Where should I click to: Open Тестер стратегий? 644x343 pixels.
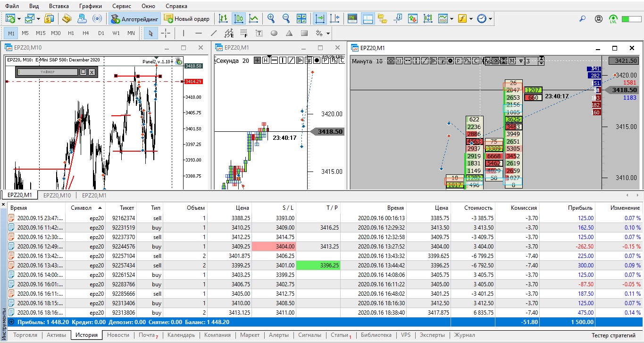614,335
